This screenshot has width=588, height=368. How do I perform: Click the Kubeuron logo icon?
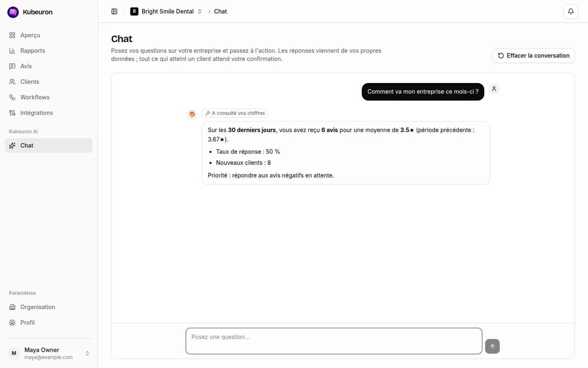click(13, 12)
